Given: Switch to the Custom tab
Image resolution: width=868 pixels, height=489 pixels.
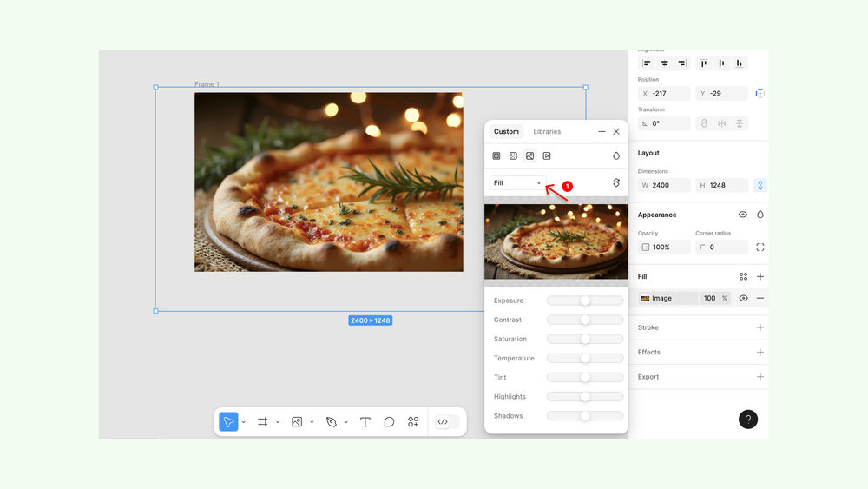Looking at the screenshot, I should tap(506, 132).
